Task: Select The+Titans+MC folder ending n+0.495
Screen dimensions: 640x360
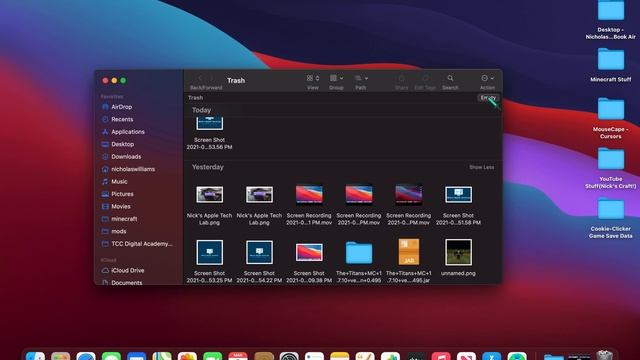Action: tap(359, 261)
